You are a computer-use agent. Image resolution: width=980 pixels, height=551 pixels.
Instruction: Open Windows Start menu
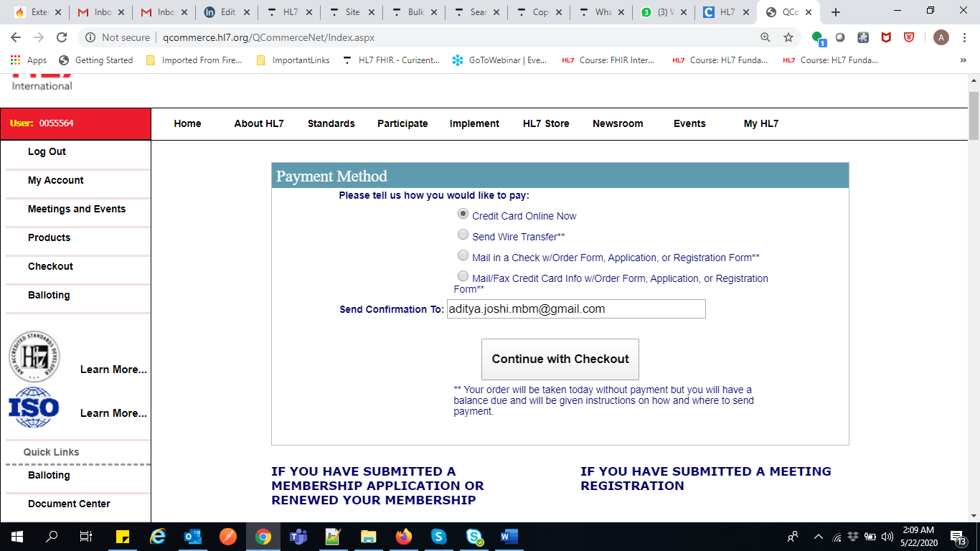click(x=17, y=536)
